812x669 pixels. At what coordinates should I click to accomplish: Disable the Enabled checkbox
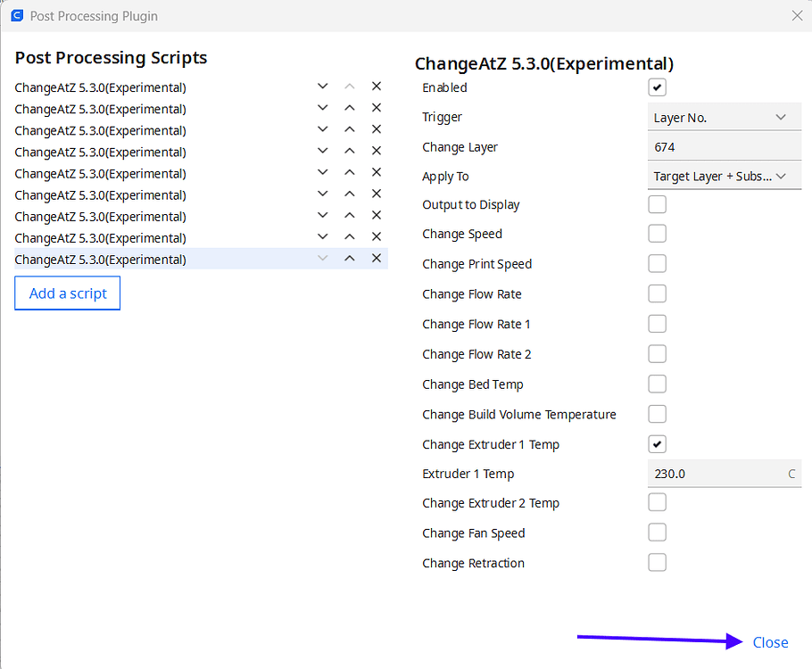coord(658,87)
